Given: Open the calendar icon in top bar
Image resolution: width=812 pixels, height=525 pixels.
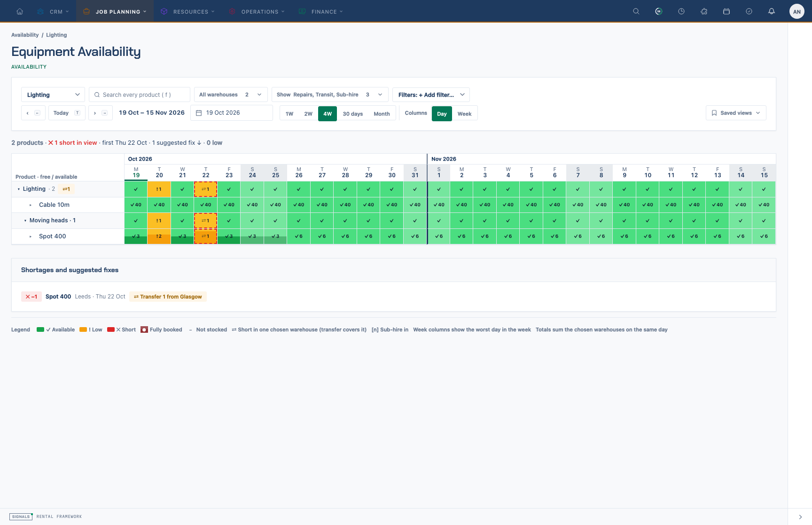Looking at the screenshot, I should (x=726, y=11).
